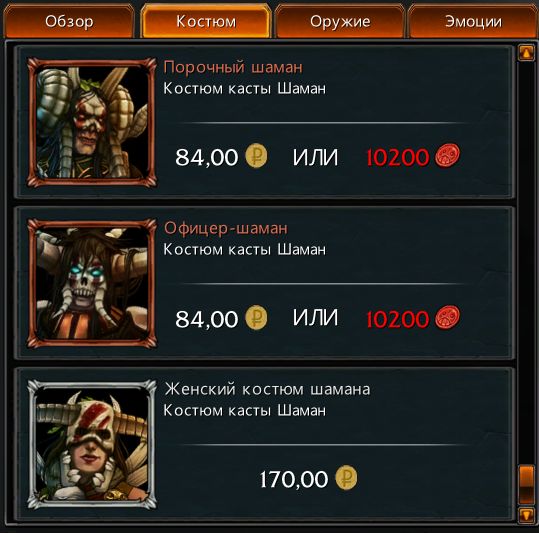Click the scrollbar down arrow
Image resolution: width=539 pixels, height=533 pixels.
[526, 514]
